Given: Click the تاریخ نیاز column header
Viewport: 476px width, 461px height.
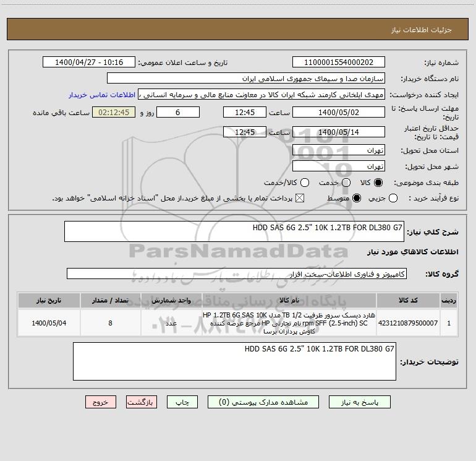Looking at the screenshot, I should pyautogui.click(x=49, y=300).
